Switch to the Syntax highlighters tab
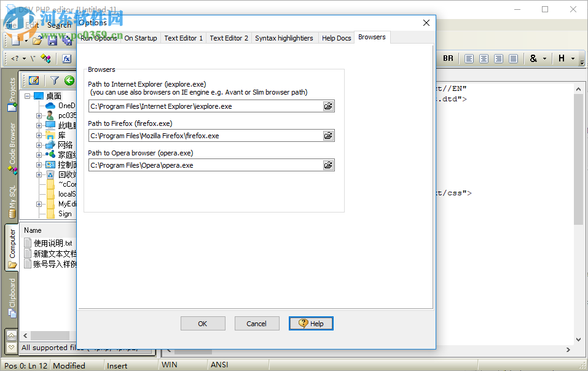The height and width of the screenshot is (371, 588). (x=284, y=37)
